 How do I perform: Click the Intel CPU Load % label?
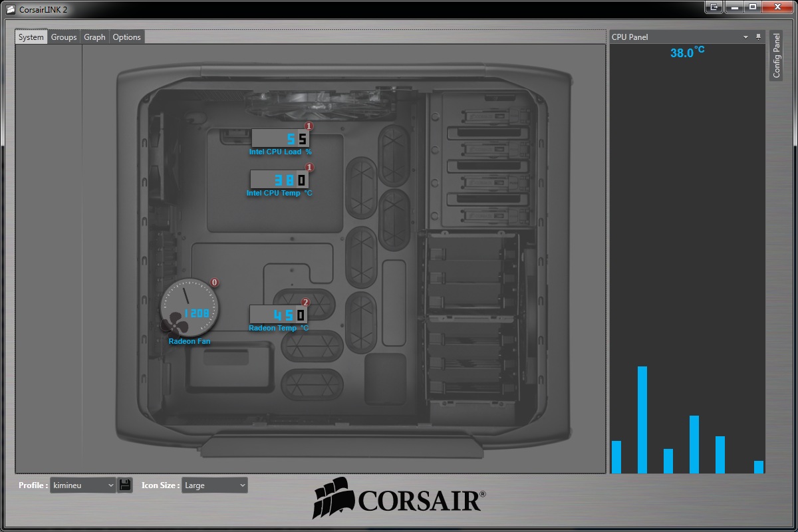[281, 152]
